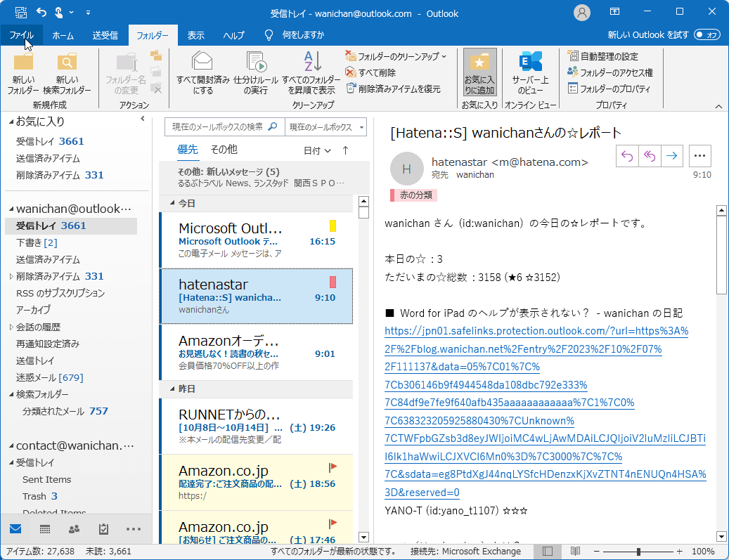729x560 pixels.
Task: Open 自動整理の設定
Action: point(603,56)
